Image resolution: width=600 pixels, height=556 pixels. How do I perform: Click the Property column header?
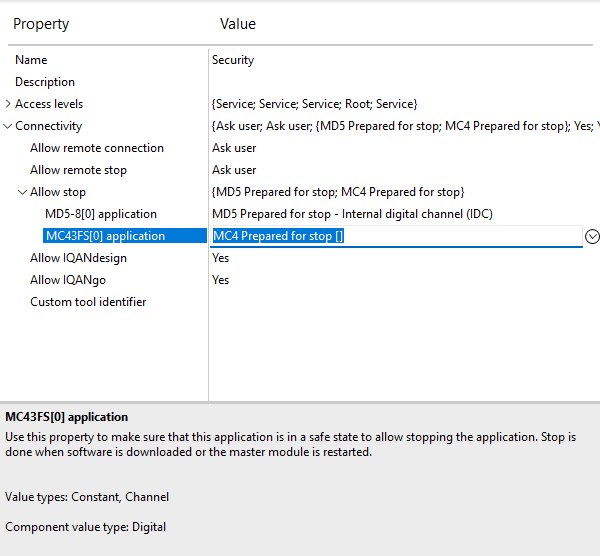41,23
